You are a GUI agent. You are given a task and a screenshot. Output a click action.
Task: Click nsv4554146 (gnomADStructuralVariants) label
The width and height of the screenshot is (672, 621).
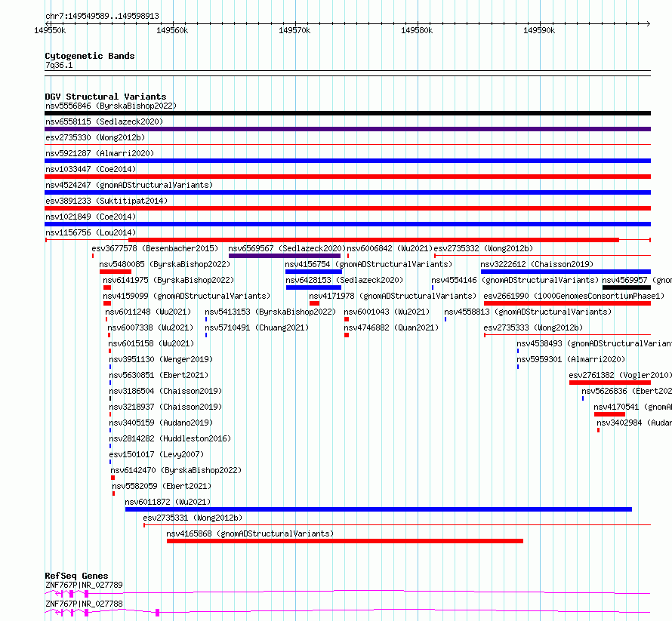(x=515, y=280)
